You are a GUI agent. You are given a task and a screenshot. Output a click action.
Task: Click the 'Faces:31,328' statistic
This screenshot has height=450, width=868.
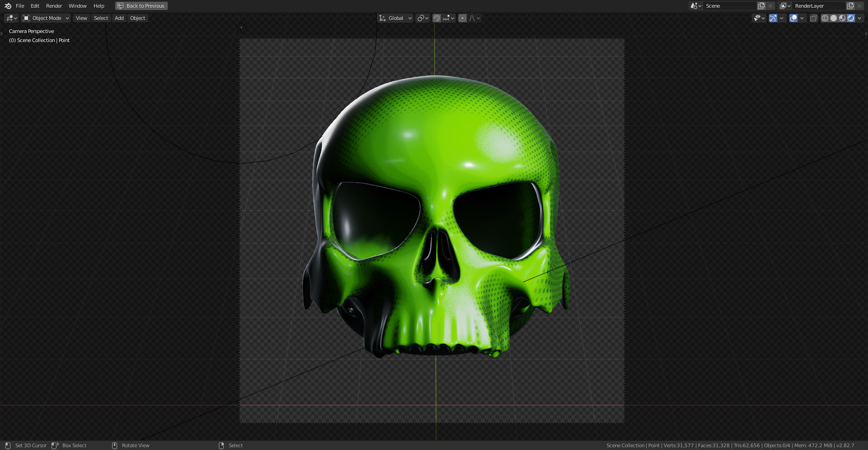pyautogui.click(x=713, y=445)
